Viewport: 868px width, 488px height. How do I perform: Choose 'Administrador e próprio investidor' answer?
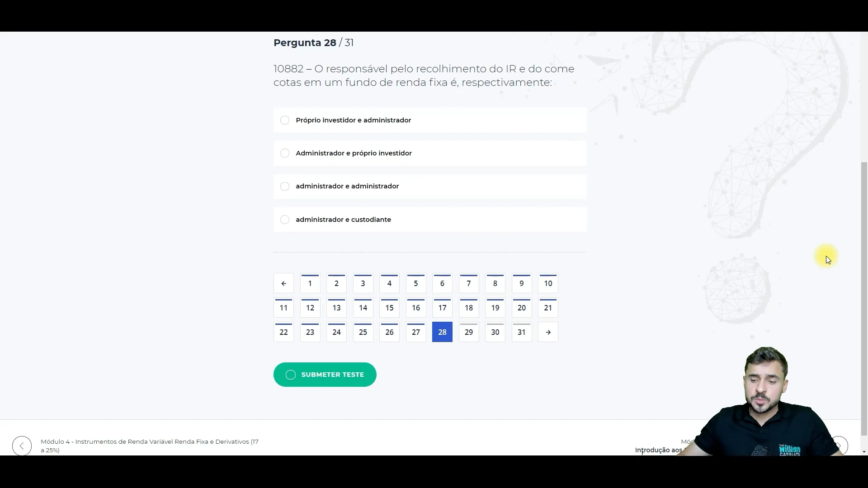click(430, 153)
